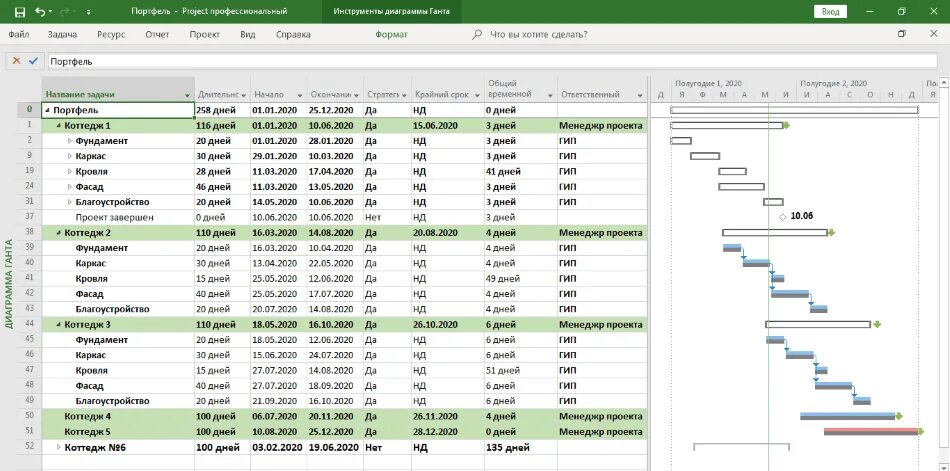Click the 49 дней slack cell
Image resolution: width=950 pixels, height=471 pixels.
pyautogui.click(x=520, y=279)
